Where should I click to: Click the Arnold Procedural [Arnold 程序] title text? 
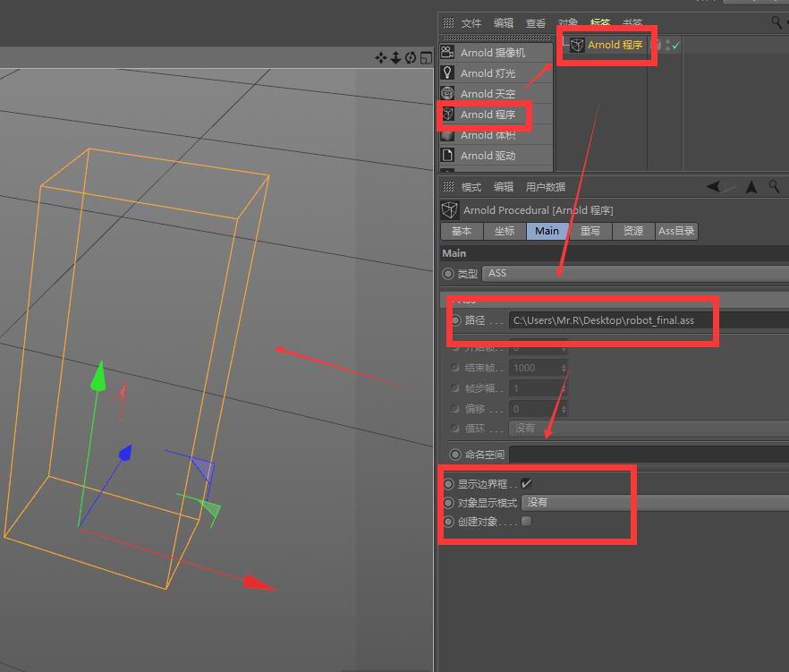(538, 210)
